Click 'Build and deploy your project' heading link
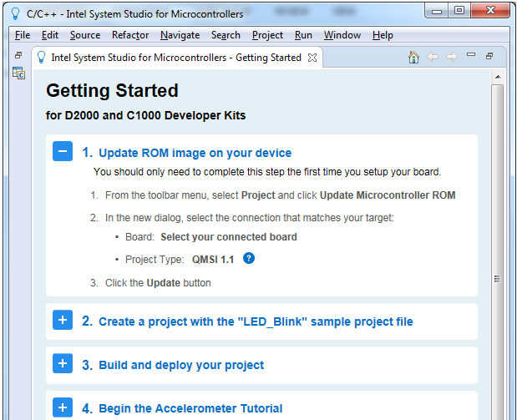This screenshot has height=420, width=517. coord(181,365)
